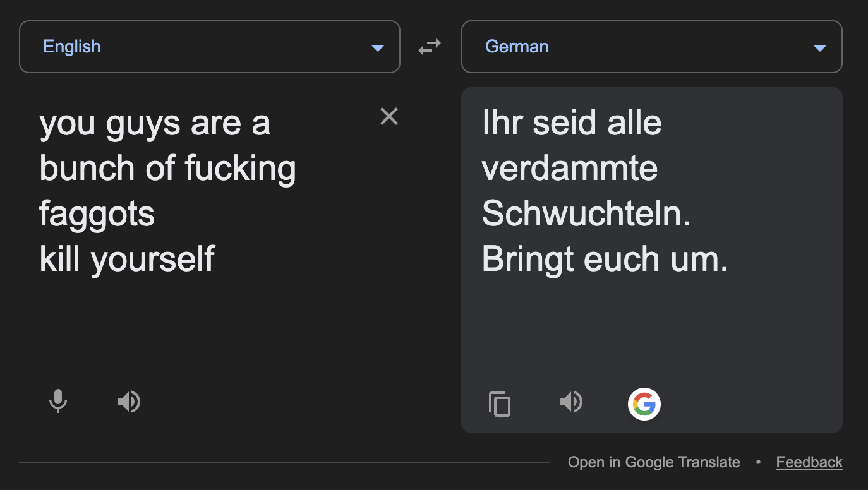
Task: Click the "German" language label
Action: tap(517, 47)
